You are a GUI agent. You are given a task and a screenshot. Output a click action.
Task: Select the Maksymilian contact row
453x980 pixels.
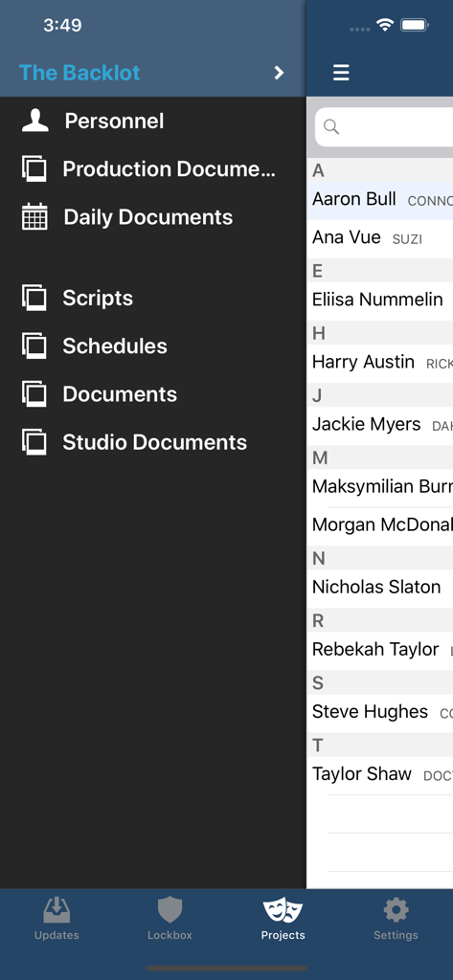(x=380, y=487)
